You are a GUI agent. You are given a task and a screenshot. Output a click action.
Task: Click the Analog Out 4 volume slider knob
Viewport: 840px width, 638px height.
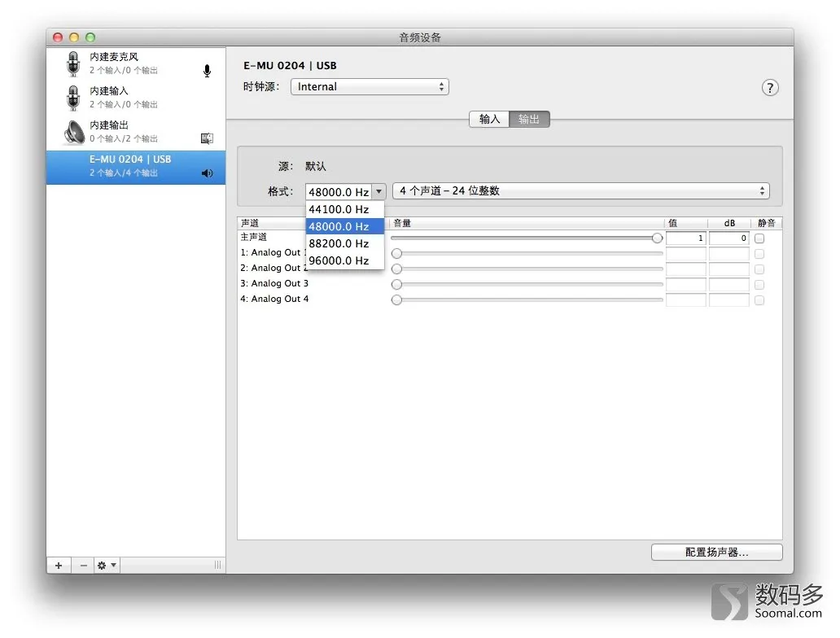(396, 300)
